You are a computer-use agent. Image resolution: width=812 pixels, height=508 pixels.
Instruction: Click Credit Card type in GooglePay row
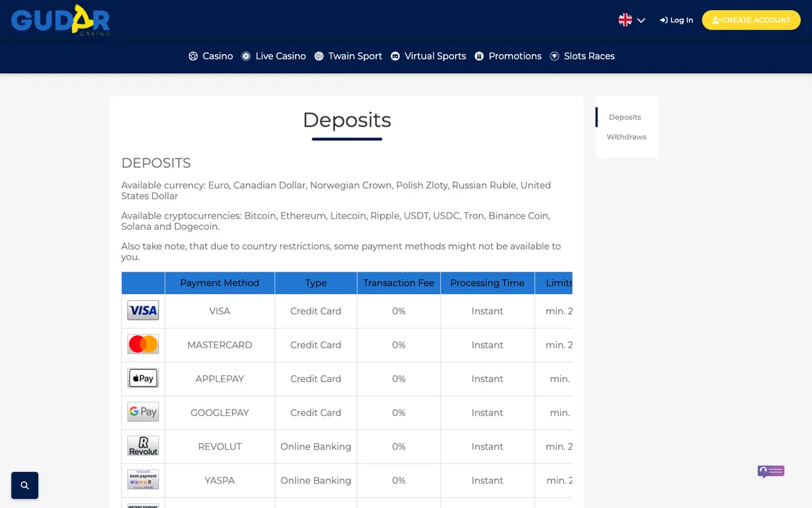tap(316, 412)
